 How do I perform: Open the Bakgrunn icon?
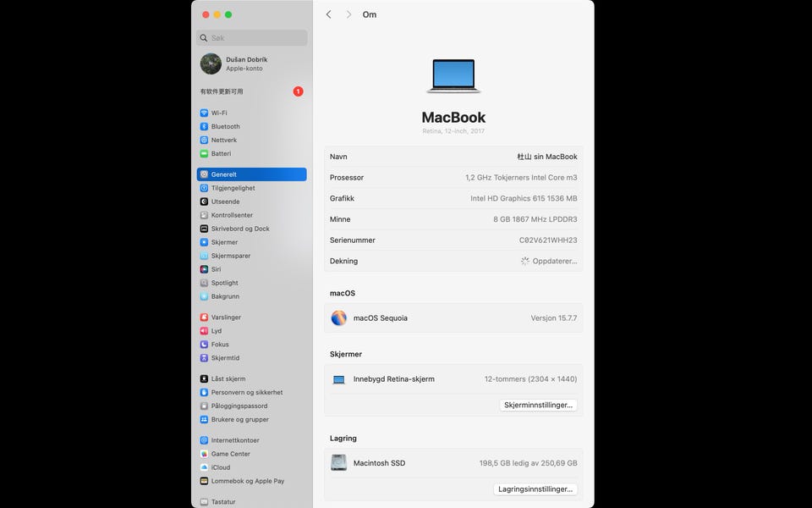coord(204,296)
